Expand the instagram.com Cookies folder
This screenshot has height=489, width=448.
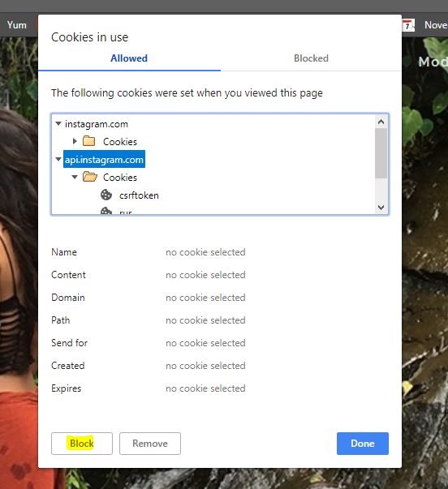click(75, 141)
